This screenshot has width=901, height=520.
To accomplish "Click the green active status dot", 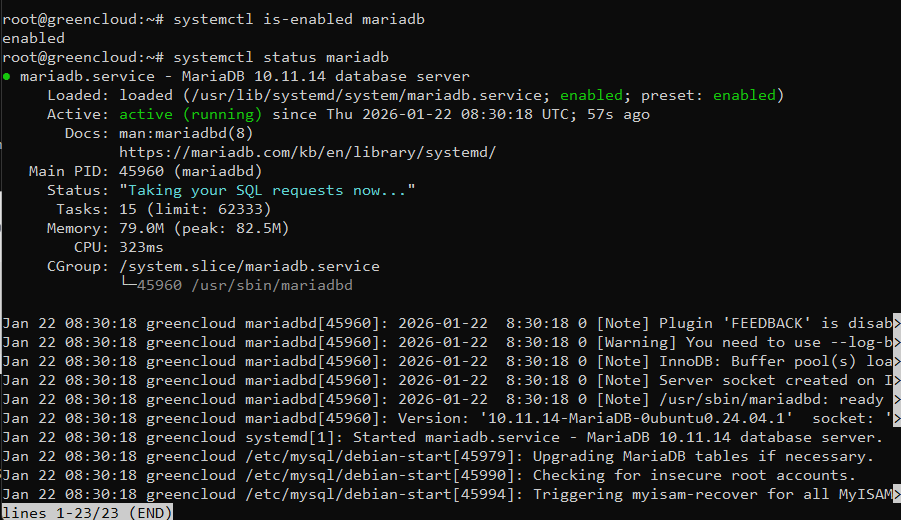I will (x=6, y=76).
